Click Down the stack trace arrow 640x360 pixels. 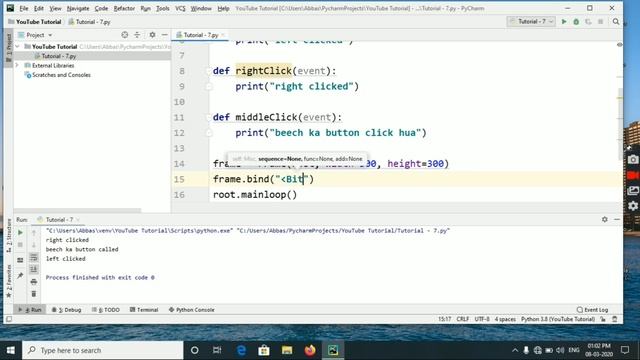(34, 245)
